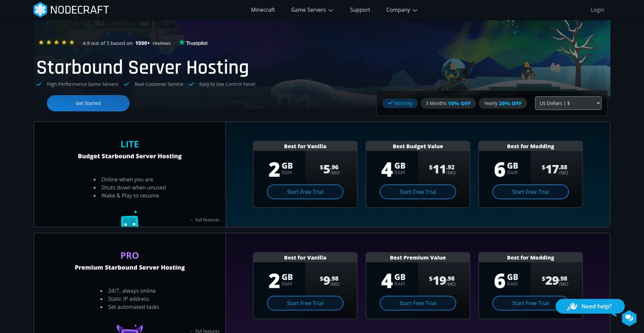644x333 pixels.
Task: Click Premium Starbound Server Hosting subtitle
Action: coord(130,267)
